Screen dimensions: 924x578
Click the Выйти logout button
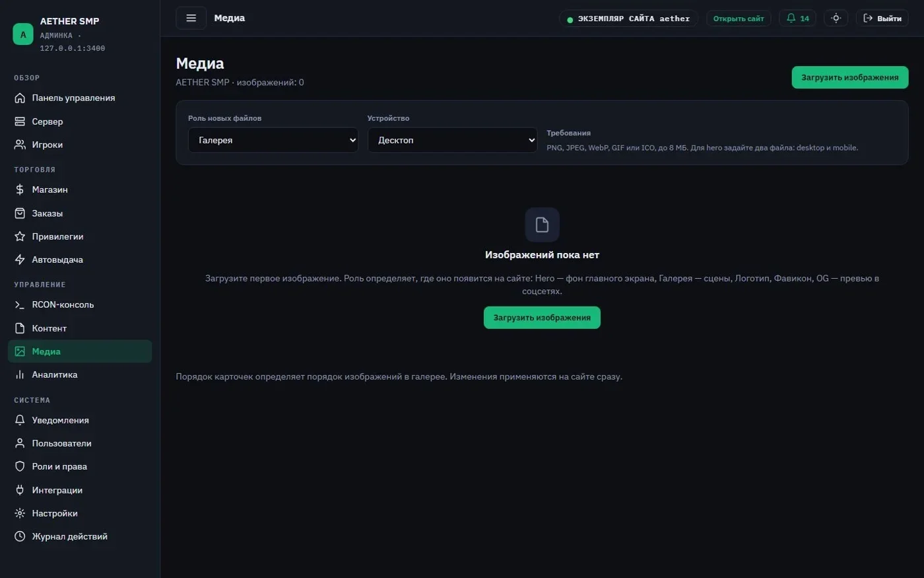point(882,18)
